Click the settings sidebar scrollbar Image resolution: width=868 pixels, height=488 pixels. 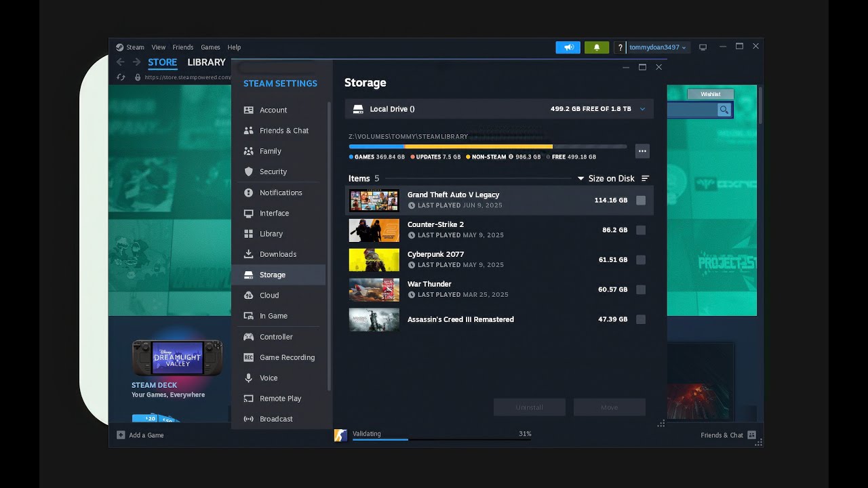coord(329,246)
